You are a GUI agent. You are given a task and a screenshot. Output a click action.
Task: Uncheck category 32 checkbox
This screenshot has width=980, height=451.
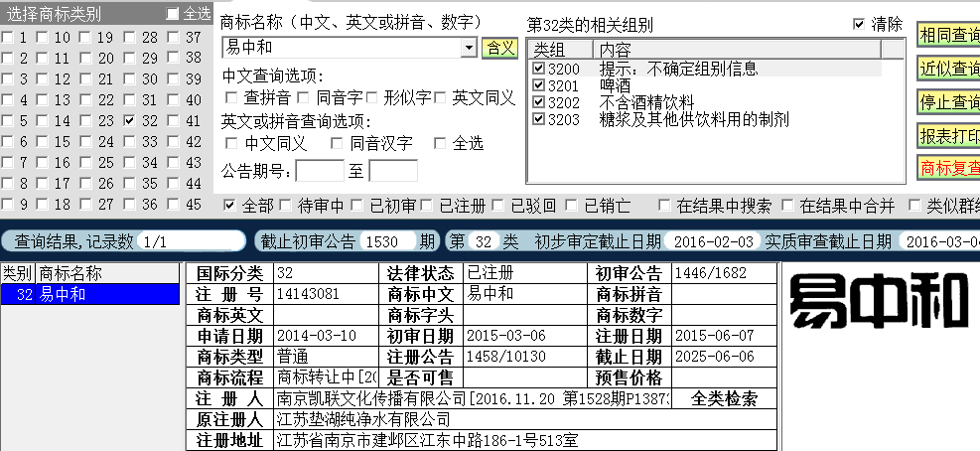click(129, 121)
